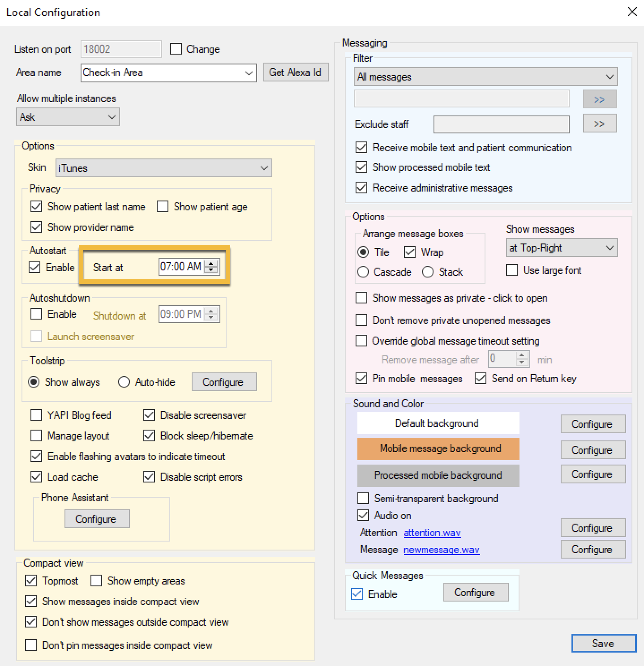Check Override global message timeout setting
The height and width of the screenshot is (666, 644).
pyautogui.click(x=361, y=341)
